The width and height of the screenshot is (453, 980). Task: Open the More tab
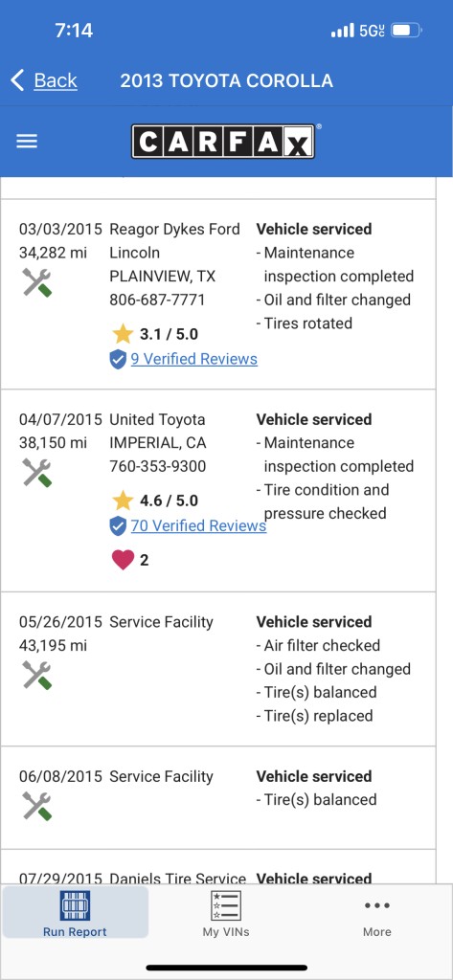coord(377,914)
